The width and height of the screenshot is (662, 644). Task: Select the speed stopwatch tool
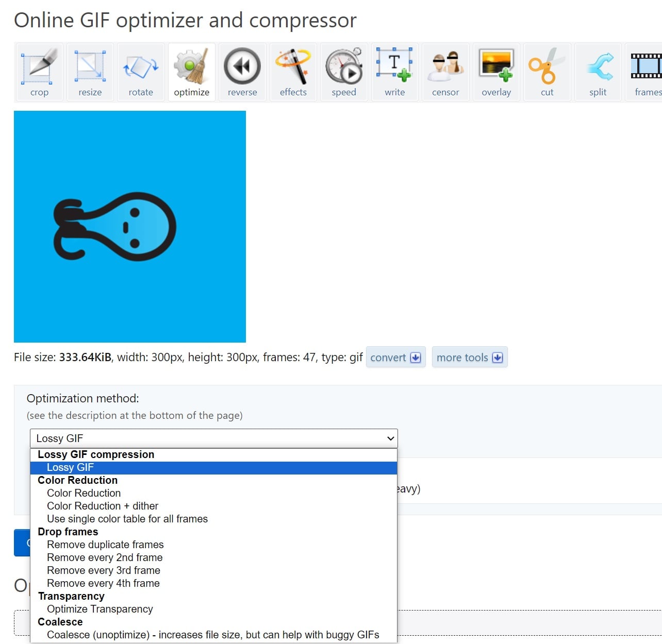click(344, 73)
